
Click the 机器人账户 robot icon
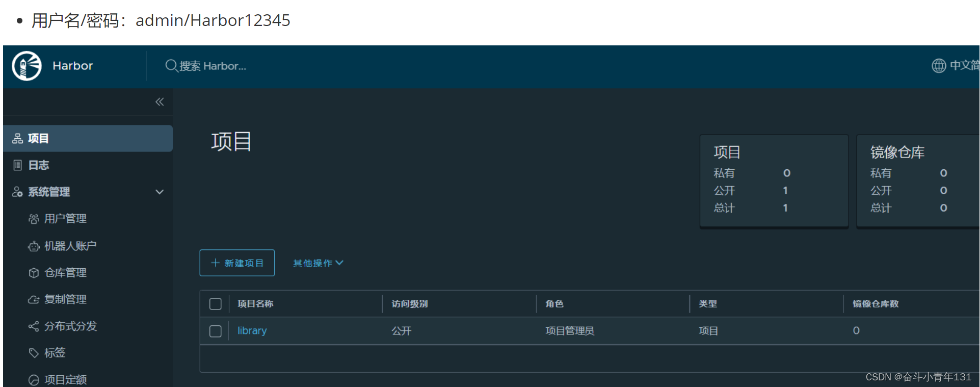point(34,246)
